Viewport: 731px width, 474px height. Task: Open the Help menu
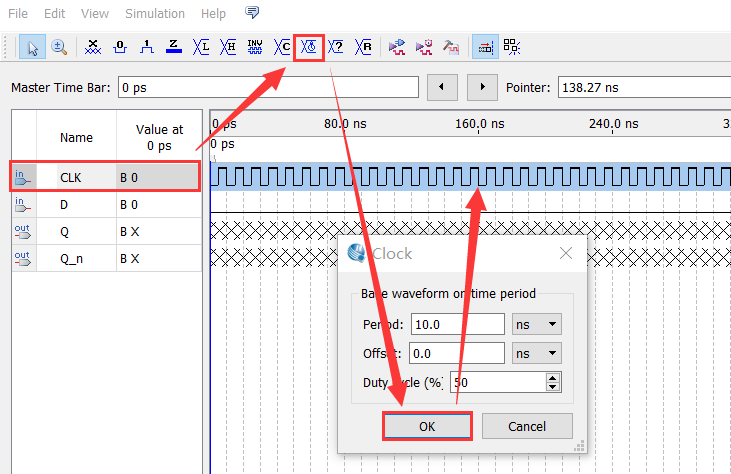(x=213, y=14)
